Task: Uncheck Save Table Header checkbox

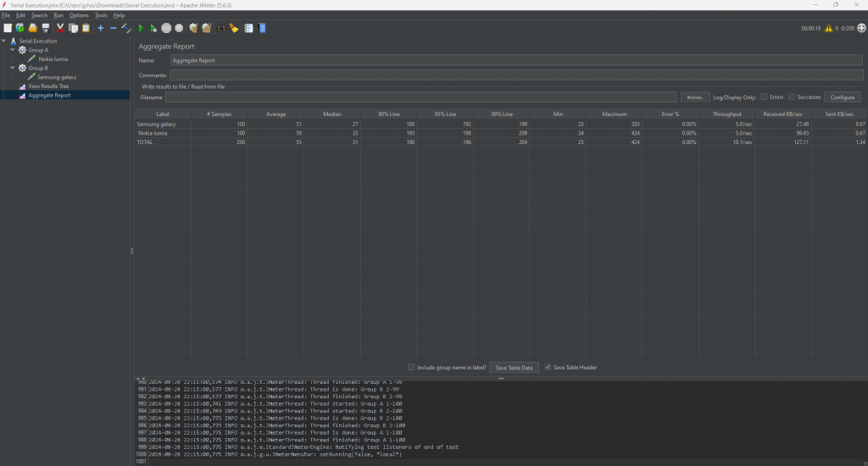Action: pos(548,367)
